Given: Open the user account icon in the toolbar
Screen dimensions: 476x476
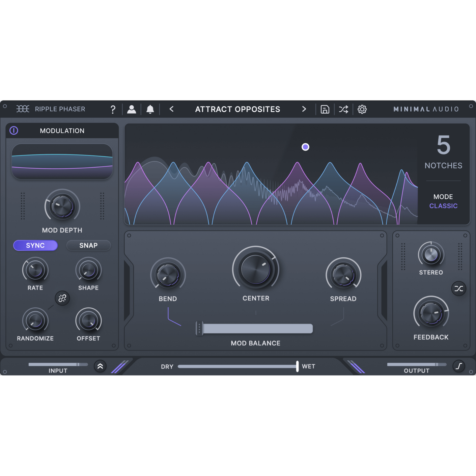Looking at the screenshot, I should point(132,109).
